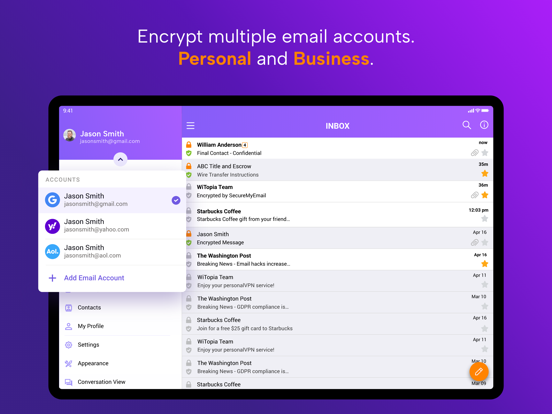
Task: Unstar the Washington Post Email hacks email
Action: [485, 264]
